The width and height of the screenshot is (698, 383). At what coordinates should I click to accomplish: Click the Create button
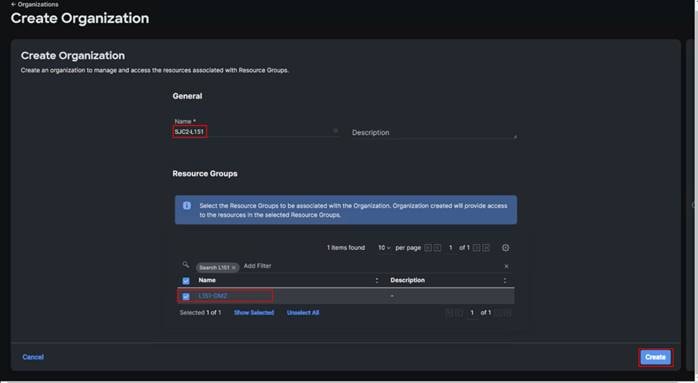coord(655,357)
